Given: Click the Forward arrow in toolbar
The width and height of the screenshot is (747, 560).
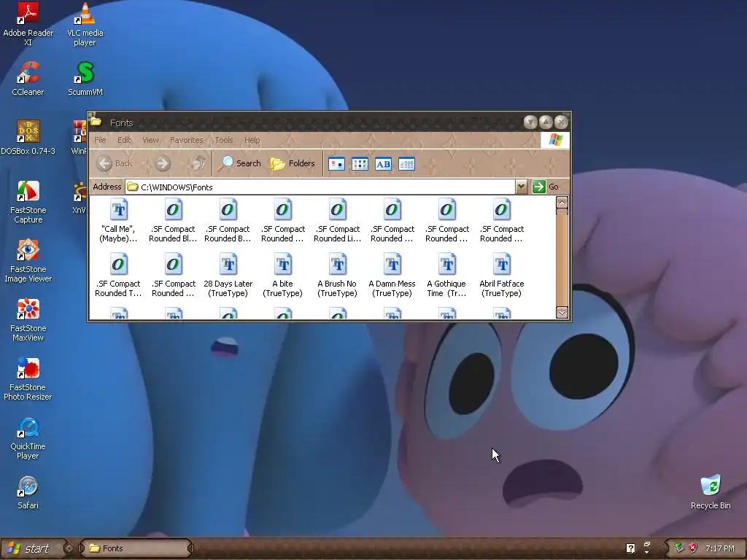Looking at the screenshot, I should coord(163,163).
